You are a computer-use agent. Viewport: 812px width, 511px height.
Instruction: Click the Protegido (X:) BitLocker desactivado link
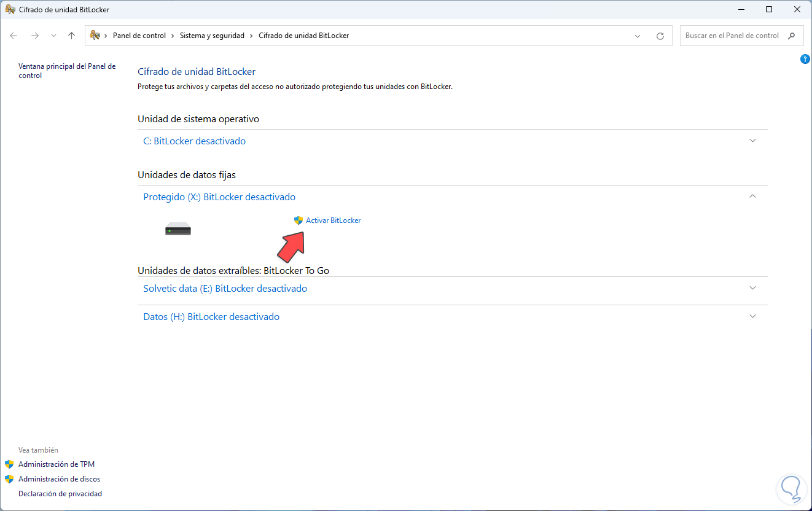pos(219,197)
